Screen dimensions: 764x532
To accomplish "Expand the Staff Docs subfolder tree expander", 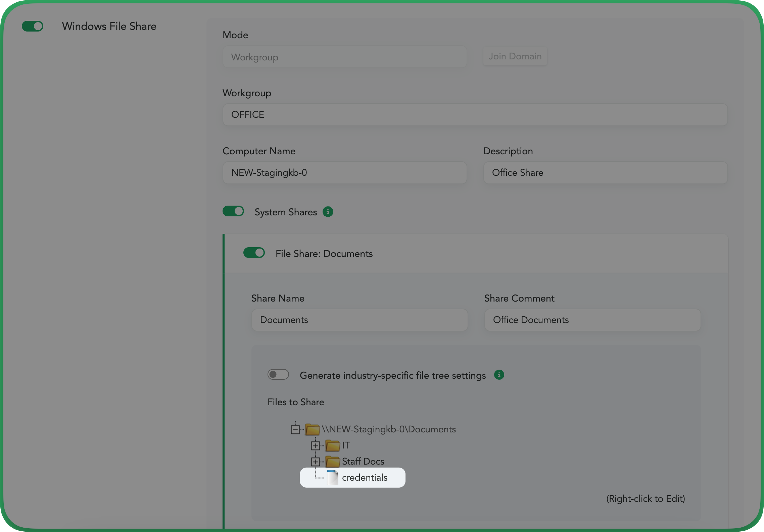I will coord(316,461).
